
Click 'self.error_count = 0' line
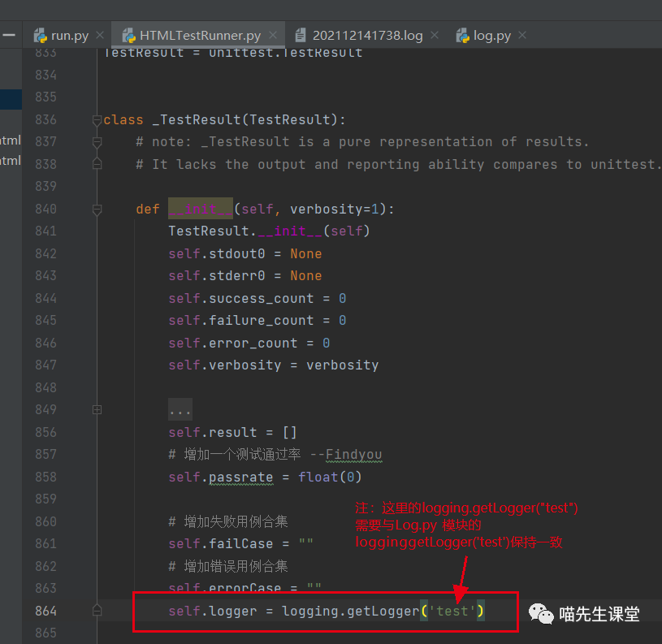click(x=249, y=343)
